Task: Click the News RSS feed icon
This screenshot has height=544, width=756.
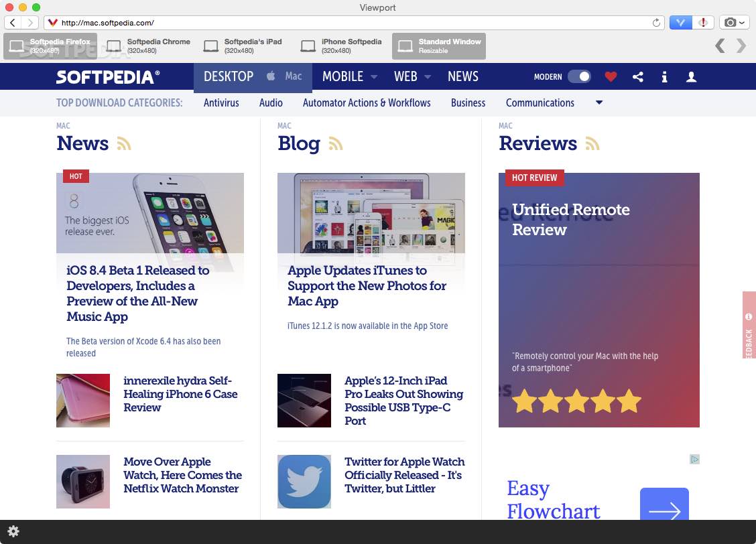Action: tap(124, 143)
